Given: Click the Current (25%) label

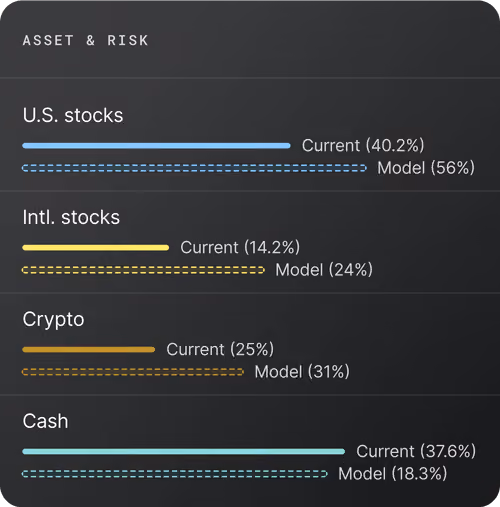Looking at the screenshot, I should click(220, 349).
